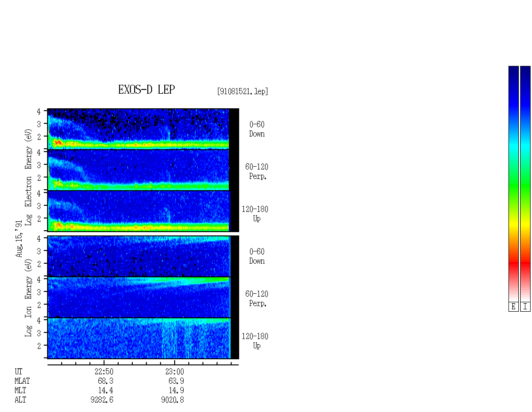Click the electron color scale bar above E
Viewport: 532px width, 412px height.
(514, 184)
